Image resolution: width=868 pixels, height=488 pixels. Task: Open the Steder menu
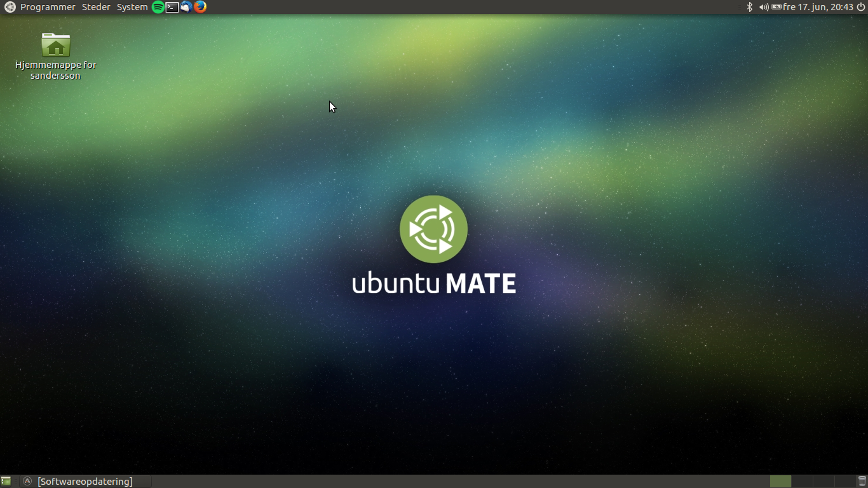[96, 7]
